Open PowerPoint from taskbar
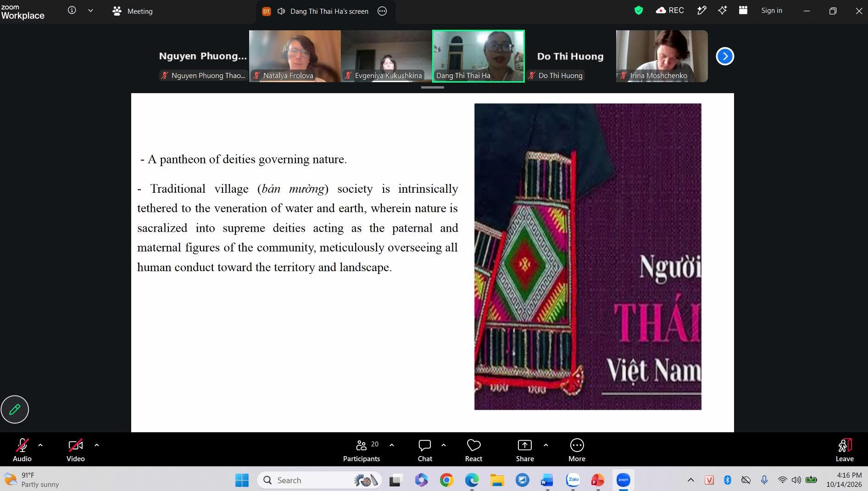Screen dimensions: 868x491 pyautogui.click(x=598, y=480)
